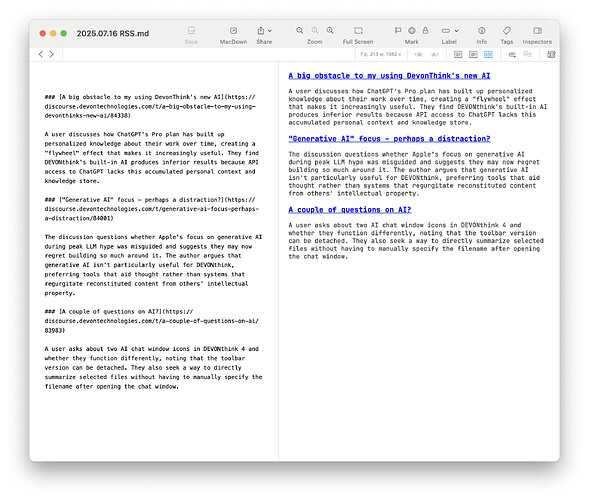Decrease font size with smaller A
This screenshot has height=500, width=589.
pyautogui.click(x=418, y=54)
